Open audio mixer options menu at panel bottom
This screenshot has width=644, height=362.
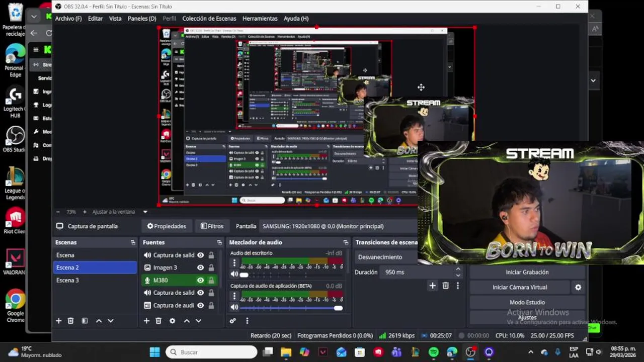click(247, 321)
